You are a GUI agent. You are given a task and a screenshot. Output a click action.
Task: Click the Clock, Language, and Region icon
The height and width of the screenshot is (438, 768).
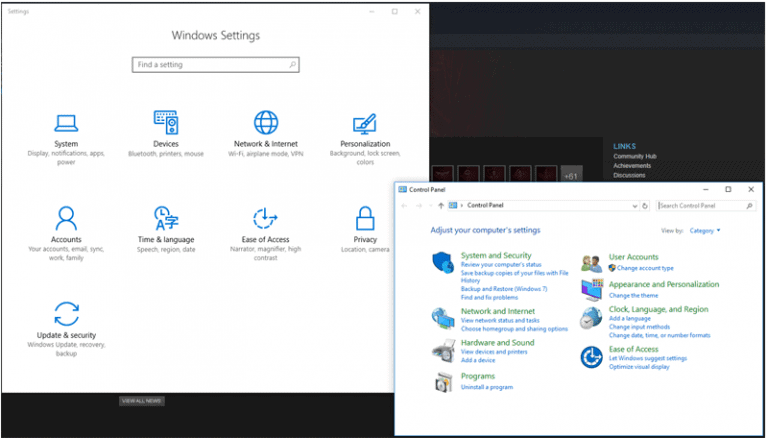(x=592, y=318)
